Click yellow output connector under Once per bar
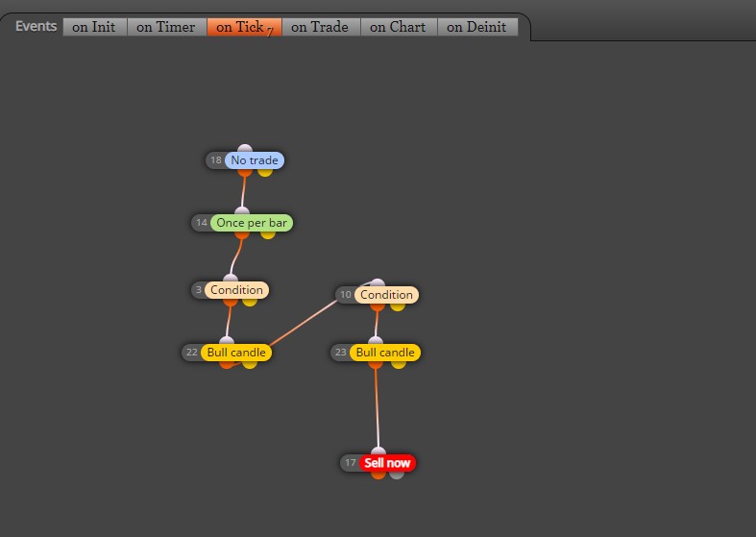Screen dimensions: 756x537 [268, 234]
